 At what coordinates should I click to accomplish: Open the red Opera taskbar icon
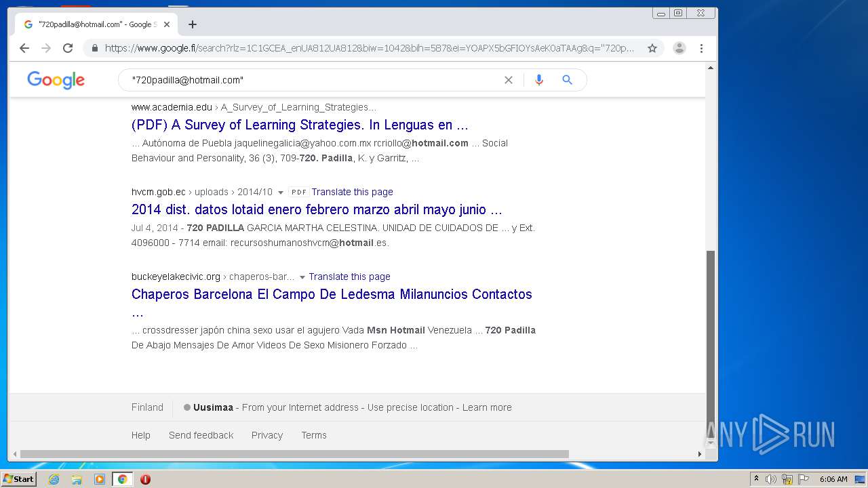tap(145, 479)
